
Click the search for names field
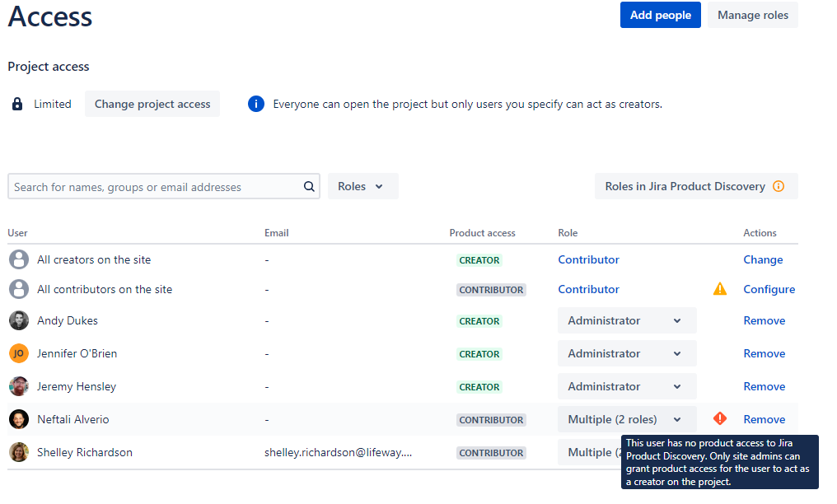point(148,186)
